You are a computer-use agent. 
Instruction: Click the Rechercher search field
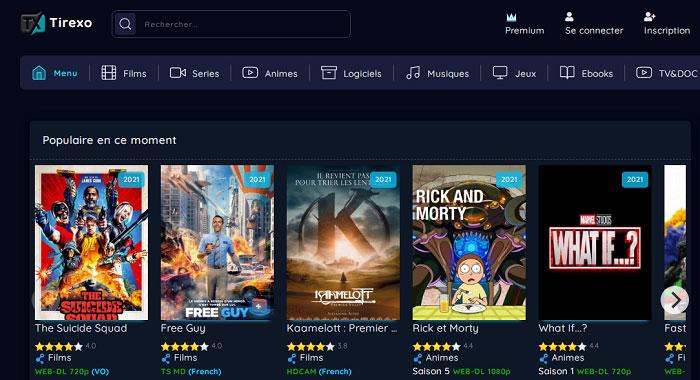click(231, 24)
